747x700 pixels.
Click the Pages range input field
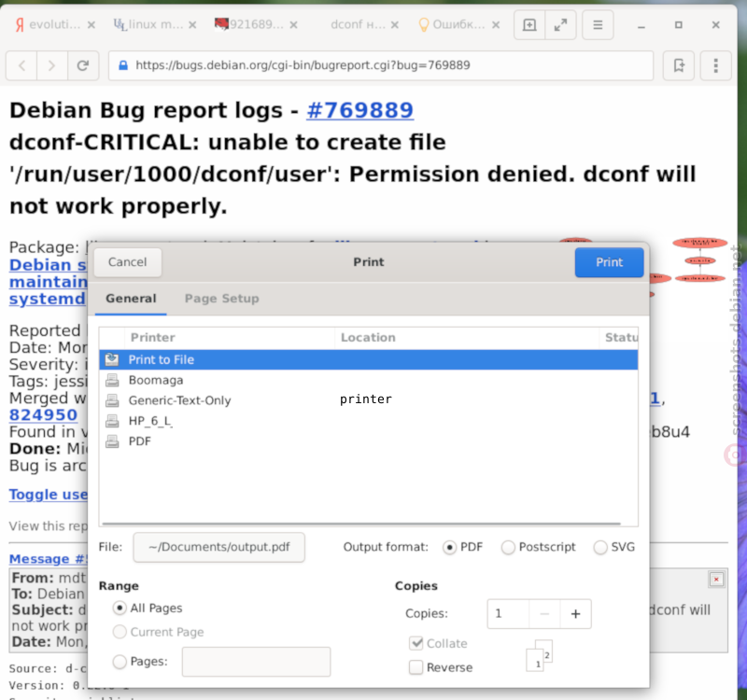[256, 662]
